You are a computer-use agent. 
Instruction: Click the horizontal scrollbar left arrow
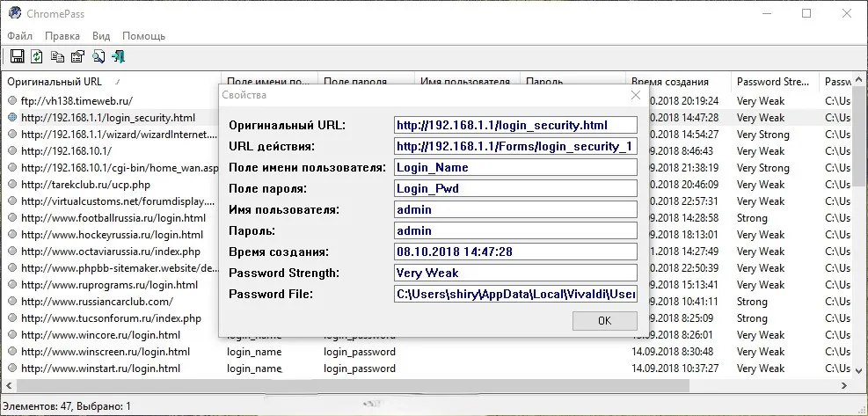pos(8,385)
